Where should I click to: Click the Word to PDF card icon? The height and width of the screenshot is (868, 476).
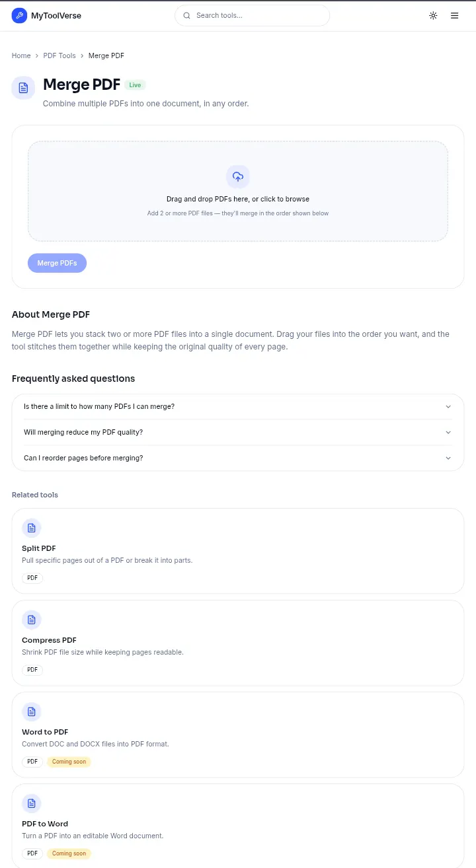32,712
